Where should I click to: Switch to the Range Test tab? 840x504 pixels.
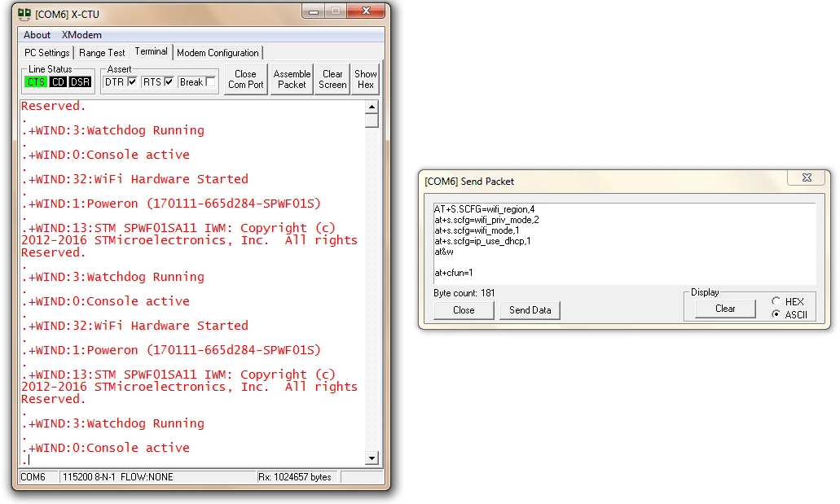point(102,52)
